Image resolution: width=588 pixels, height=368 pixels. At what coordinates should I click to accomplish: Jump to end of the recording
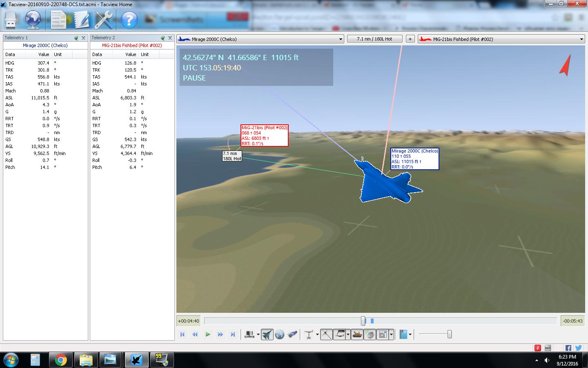pyautogui.click(x=233, y=334)
